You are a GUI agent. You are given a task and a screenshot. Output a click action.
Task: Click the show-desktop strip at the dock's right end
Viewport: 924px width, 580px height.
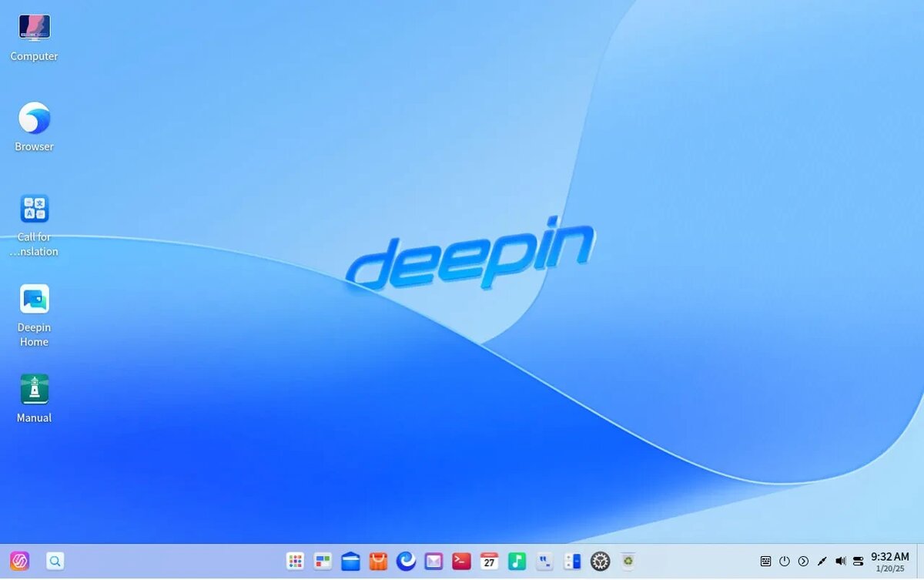(919, 562)
